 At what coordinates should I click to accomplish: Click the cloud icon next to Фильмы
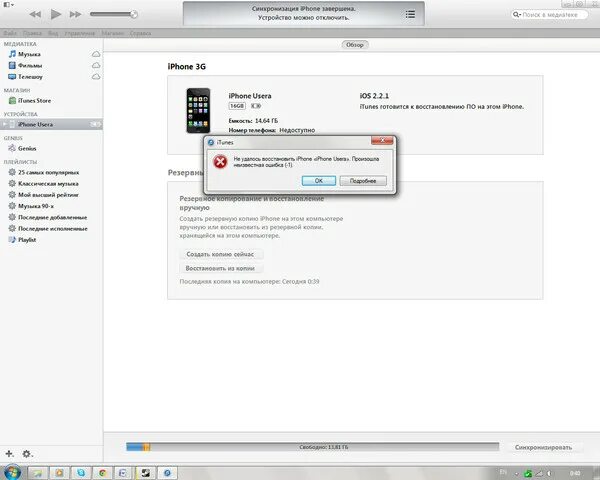coord(96,65)
